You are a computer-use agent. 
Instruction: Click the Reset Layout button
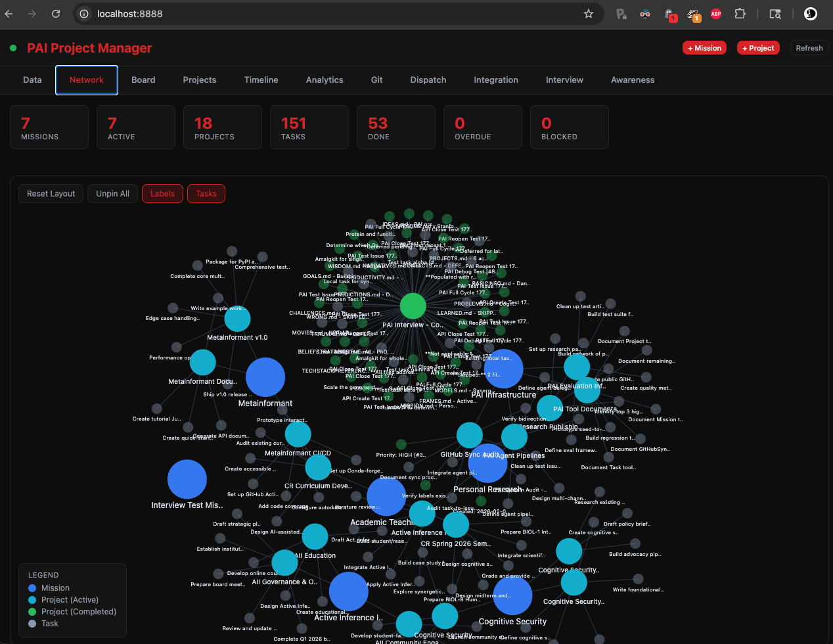(x=51, y=194)
